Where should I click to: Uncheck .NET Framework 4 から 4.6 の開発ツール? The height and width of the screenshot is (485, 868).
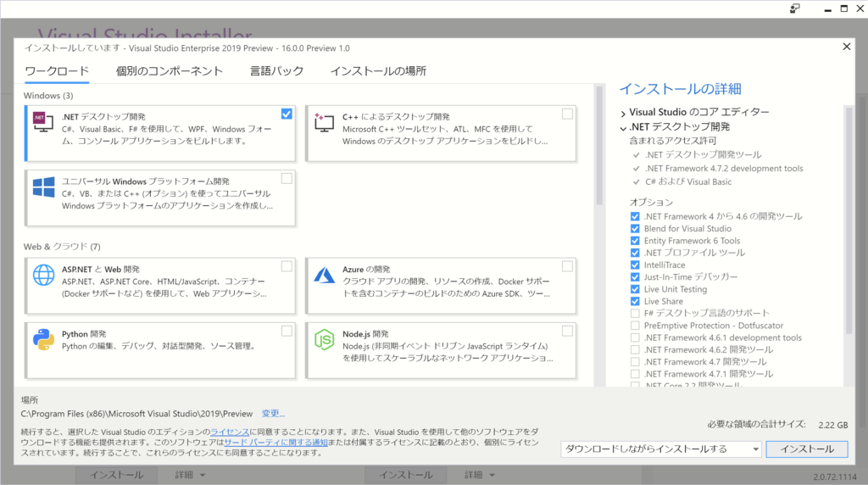[x=635, y=216]
